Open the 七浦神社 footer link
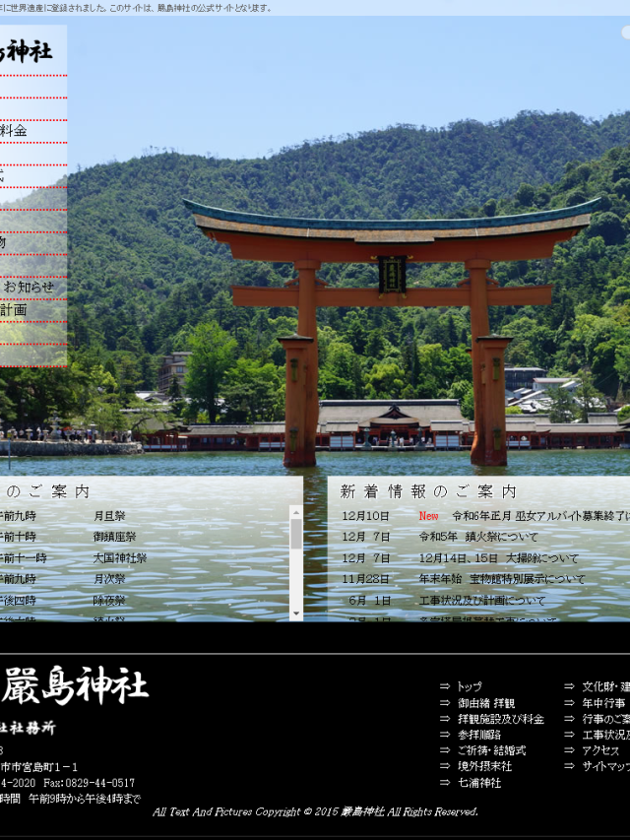 (478, 782)
